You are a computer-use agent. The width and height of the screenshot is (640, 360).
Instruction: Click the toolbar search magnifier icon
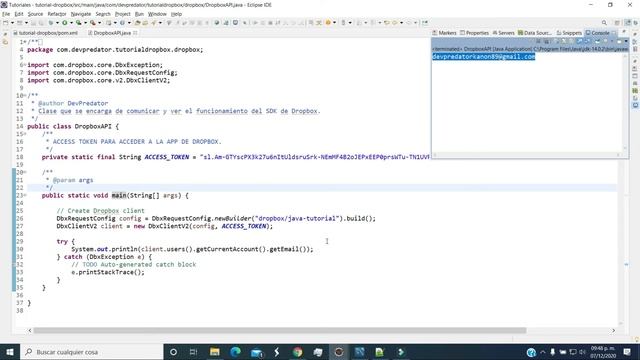coord(604,23)
